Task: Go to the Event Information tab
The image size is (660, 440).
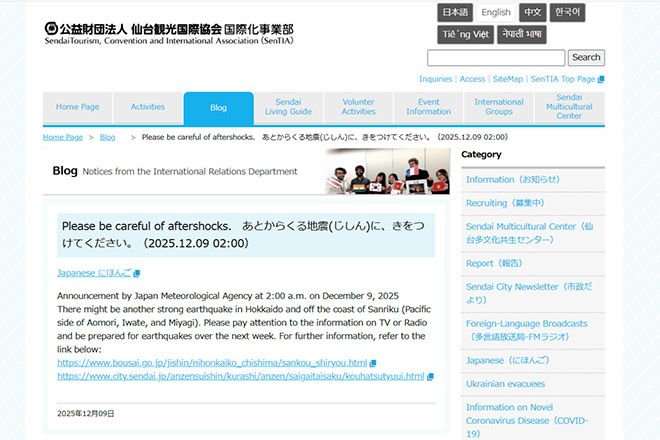Action: click(428, 108)
